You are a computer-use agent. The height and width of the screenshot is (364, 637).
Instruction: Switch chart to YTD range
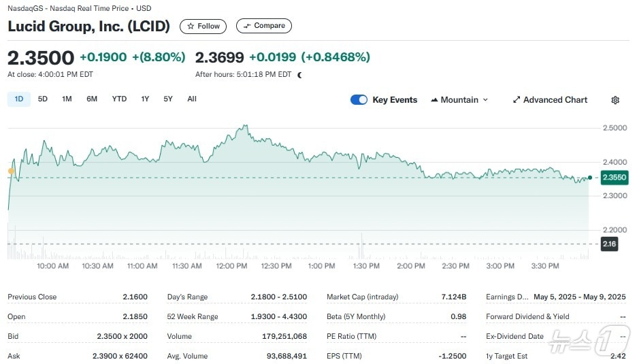click(x=119, y=99)
